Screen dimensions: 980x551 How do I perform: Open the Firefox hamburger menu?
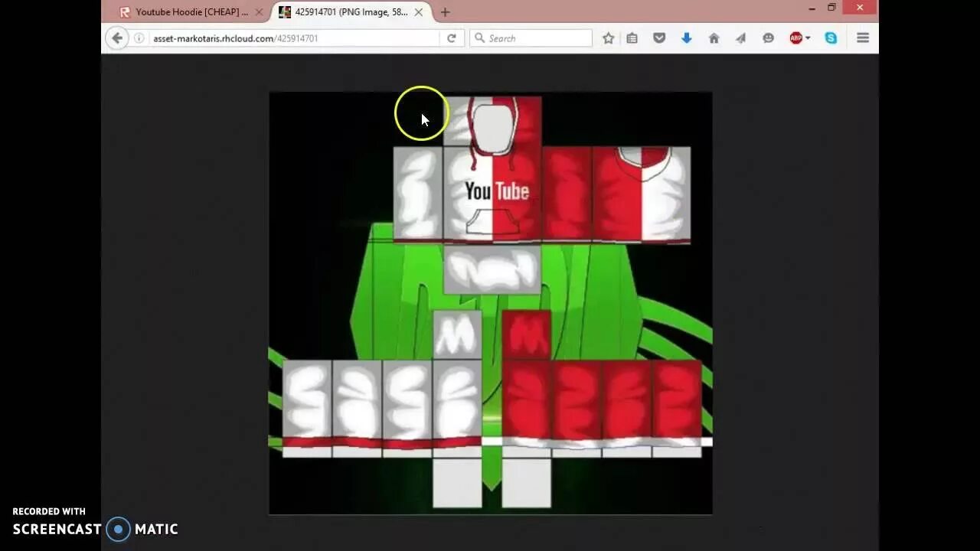[x=863, y=38]
